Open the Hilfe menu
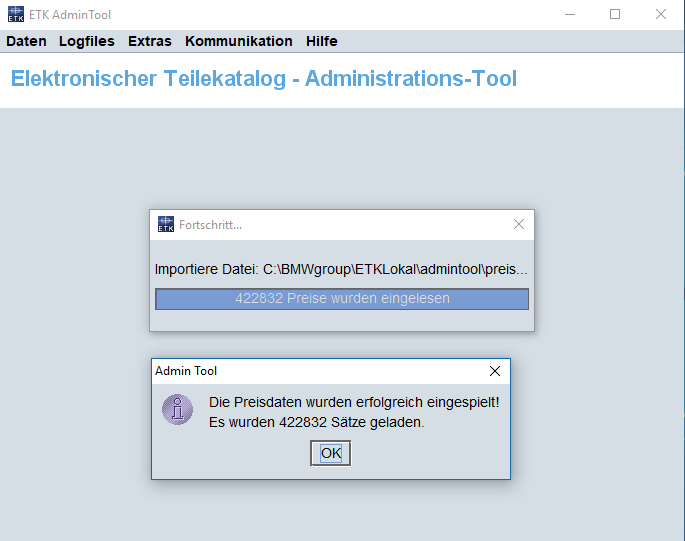685x541 pixels. coord(322,42)
